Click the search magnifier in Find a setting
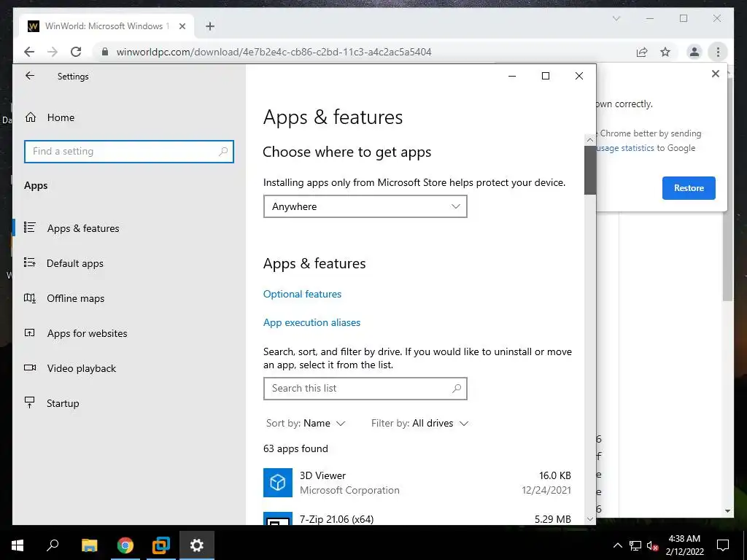Screen dimensions: 747x560 pyautogui.click(x=223, y=152)
